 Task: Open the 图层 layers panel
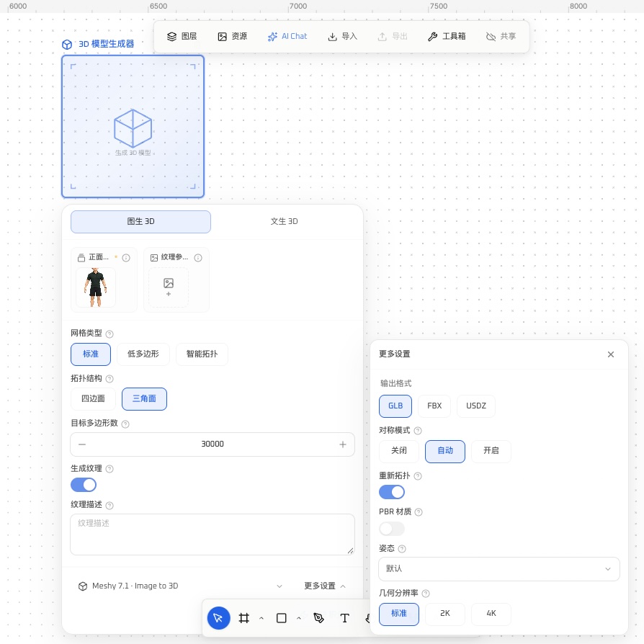pos(182,37)
